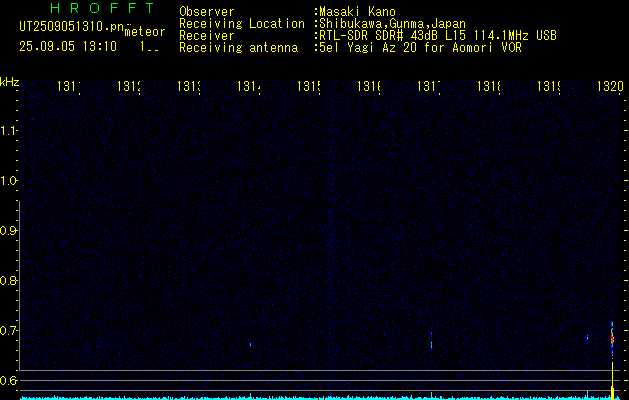Click the 0.9 kHz frequency axis label

(x=8, y=231)
